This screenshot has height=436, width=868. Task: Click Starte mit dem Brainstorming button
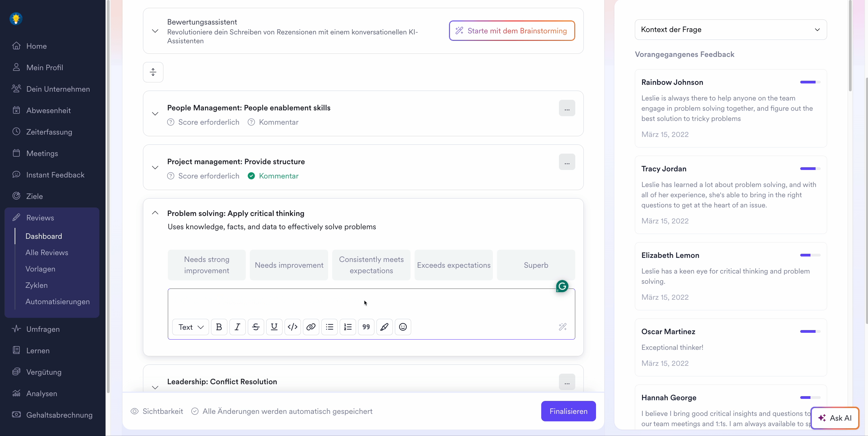512,31
